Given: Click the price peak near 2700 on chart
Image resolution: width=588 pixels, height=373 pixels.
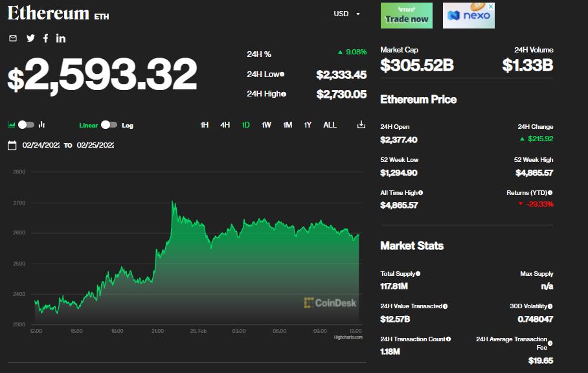Looking at the screenshot, I should 173,203.
